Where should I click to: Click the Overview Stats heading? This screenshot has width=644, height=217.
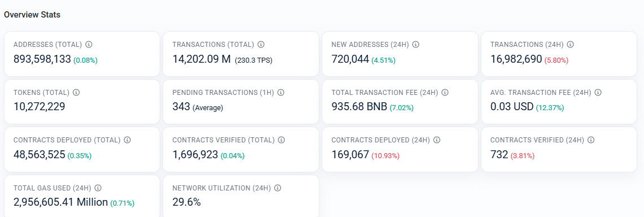[x=32, y=15]
